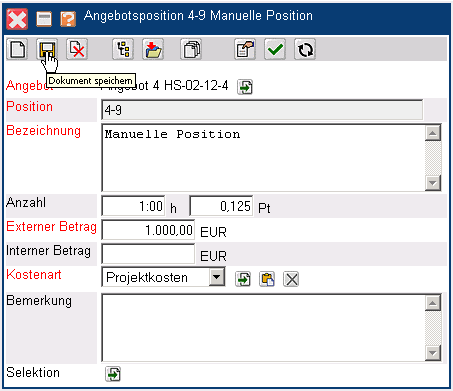Save document with the floppy disk icon
This screenshot has width=453, height=391.
[x=47, y=49]
